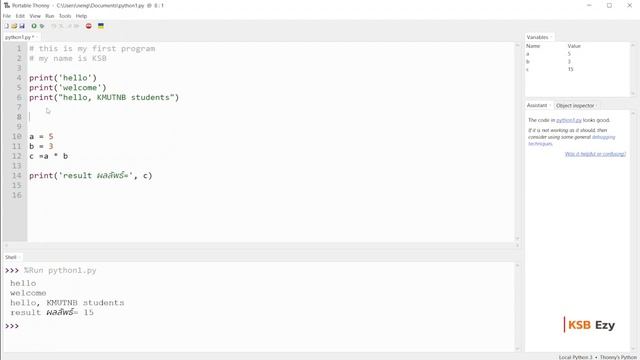Run current script with green play icon
The image size is (640, 360).
pyautogui.click(x=34, y=26)
